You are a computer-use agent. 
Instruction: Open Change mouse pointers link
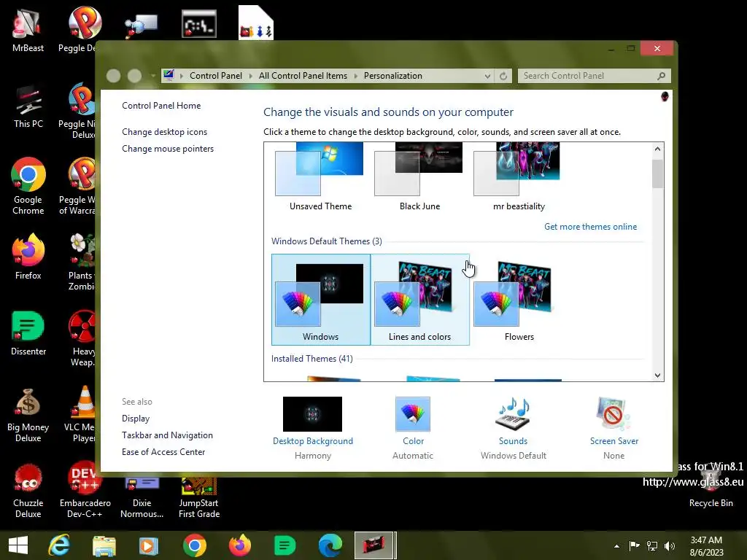168,149
